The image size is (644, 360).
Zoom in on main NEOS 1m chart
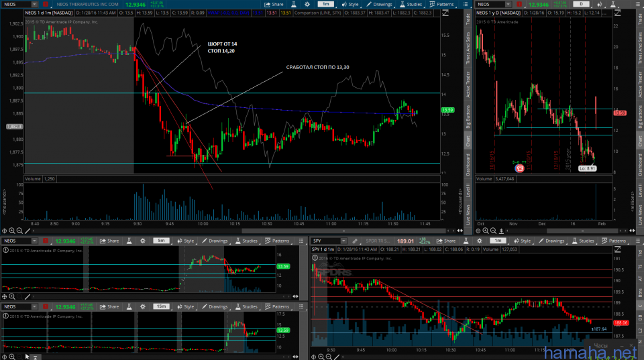[12, 231]
